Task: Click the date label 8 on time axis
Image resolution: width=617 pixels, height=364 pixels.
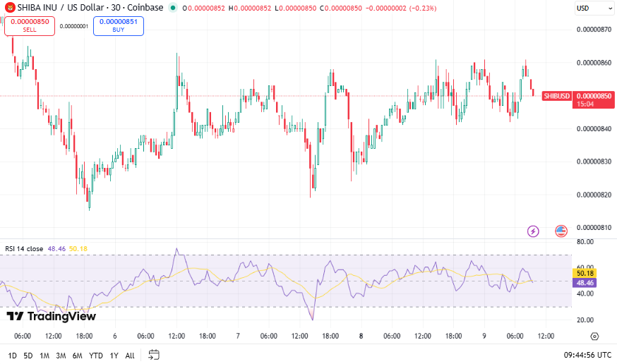Action: pyautogui.click(x=361, y=336)
